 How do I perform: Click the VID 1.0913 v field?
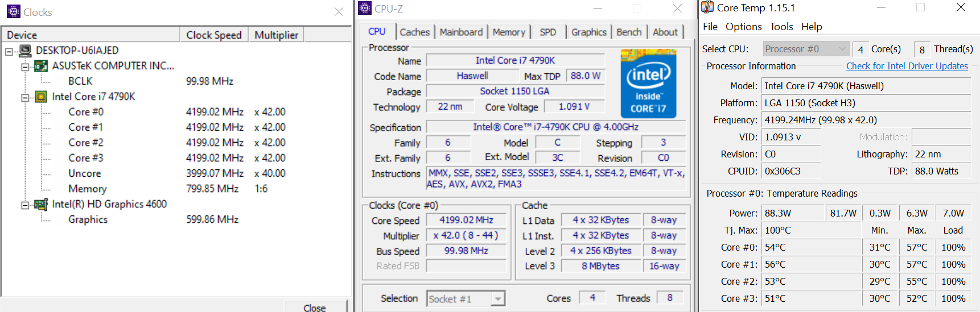coord(791,137)
